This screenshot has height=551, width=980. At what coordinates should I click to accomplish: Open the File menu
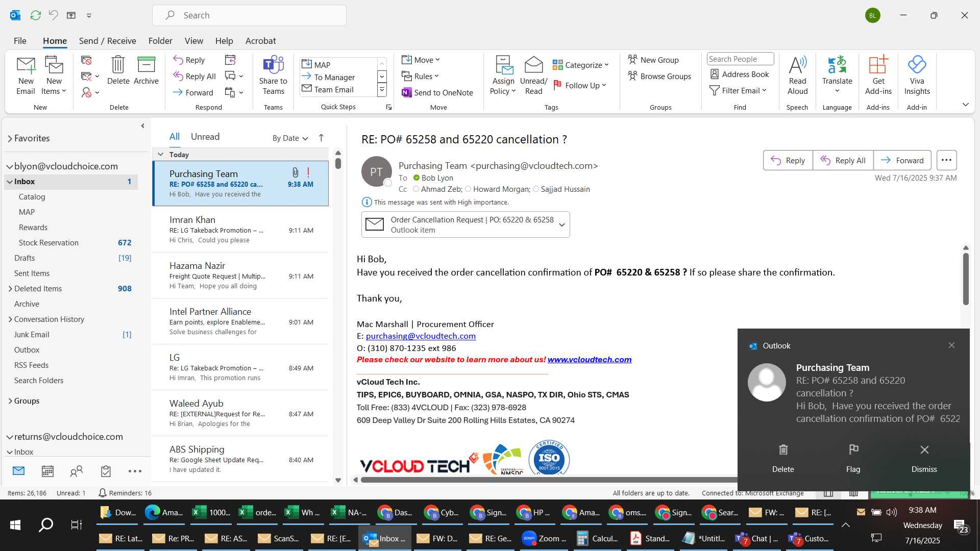click(x=20, y=41)
